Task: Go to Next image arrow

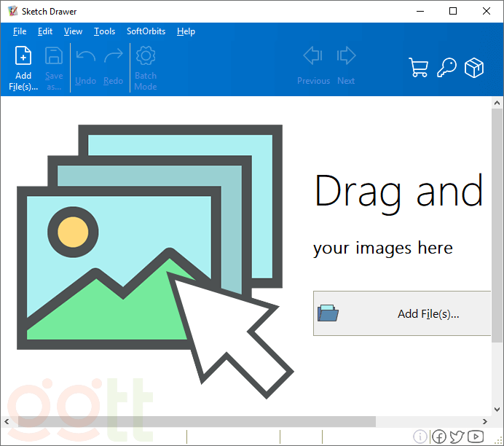Action: pyautogui.click(x=346, y=56)
